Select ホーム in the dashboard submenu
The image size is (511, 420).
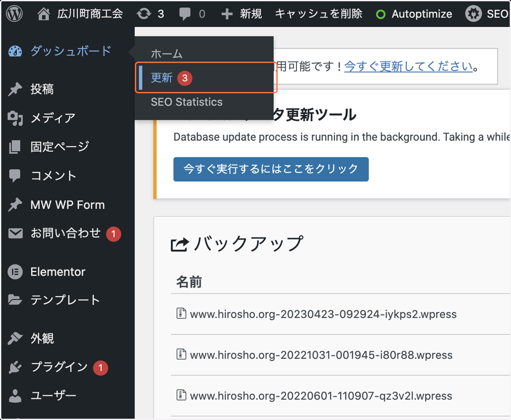coord(167,54)
